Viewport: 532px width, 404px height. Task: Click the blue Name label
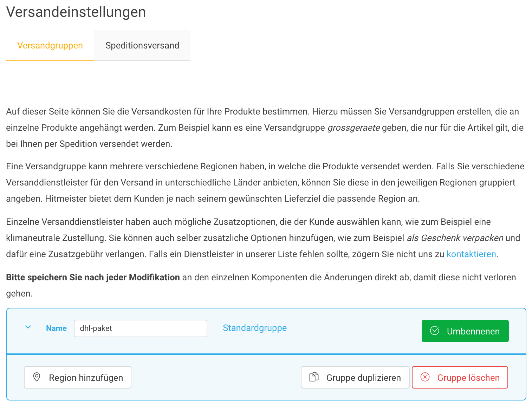pos(56,328)
